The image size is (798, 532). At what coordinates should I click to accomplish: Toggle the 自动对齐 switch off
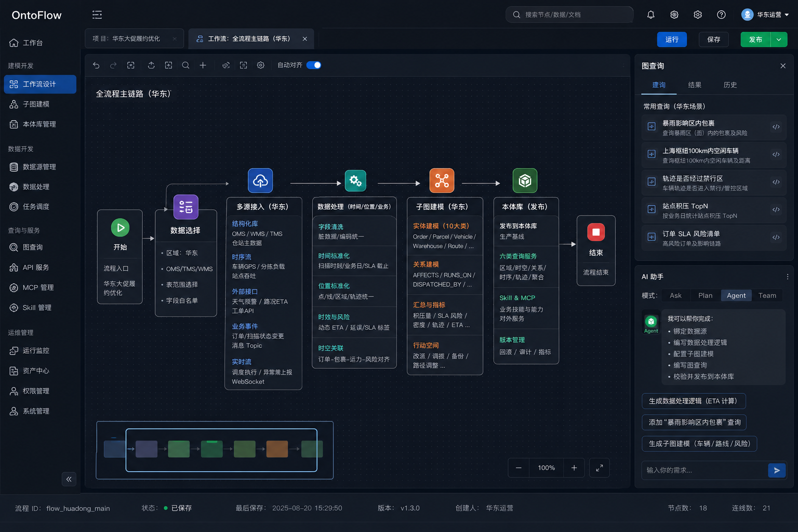click(314, 65)
